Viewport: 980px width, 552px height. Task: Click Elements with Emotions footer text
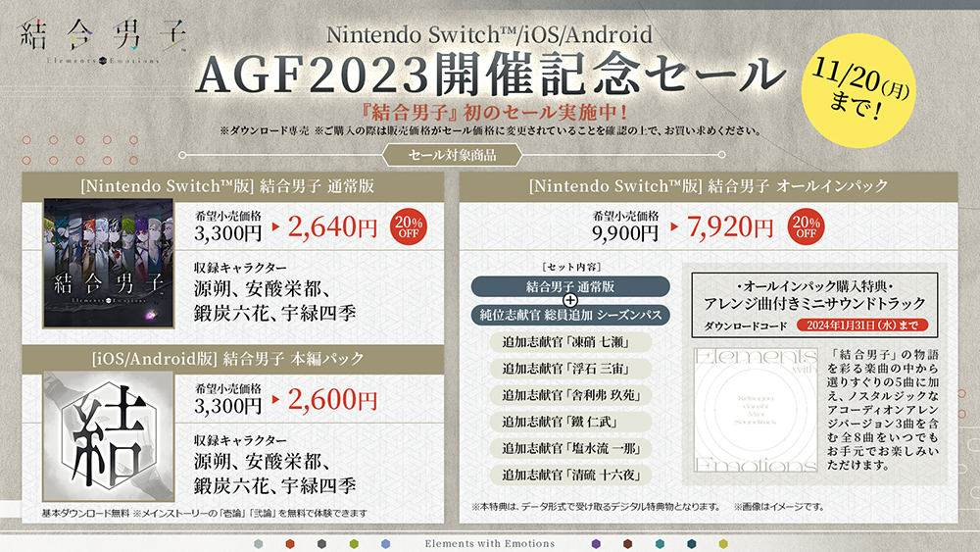(x=489, y=544)
